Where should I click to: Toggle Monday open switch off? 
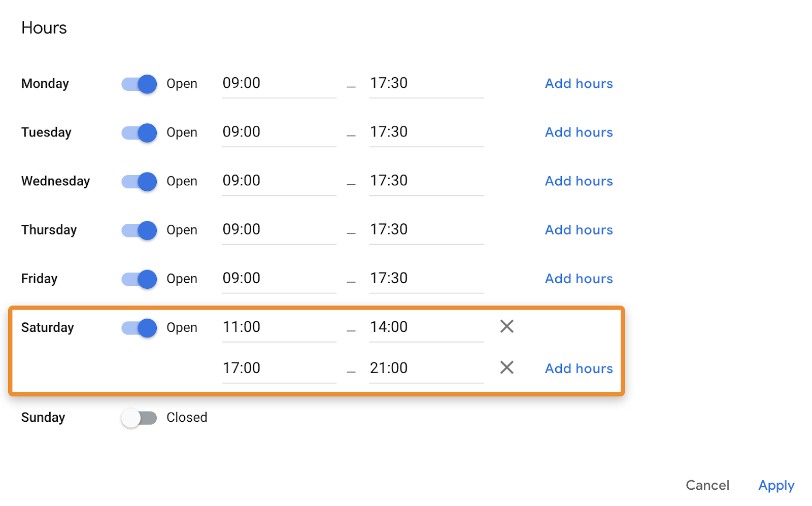click(139, 84)
